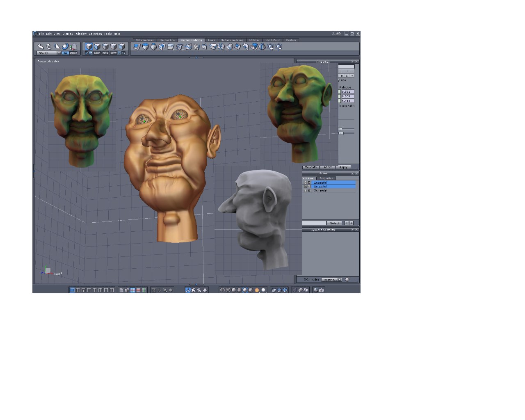Viewport: 525px width, 420px height.
Task: Click the Select button in Scene panel
Action: [x=334, y=223]
